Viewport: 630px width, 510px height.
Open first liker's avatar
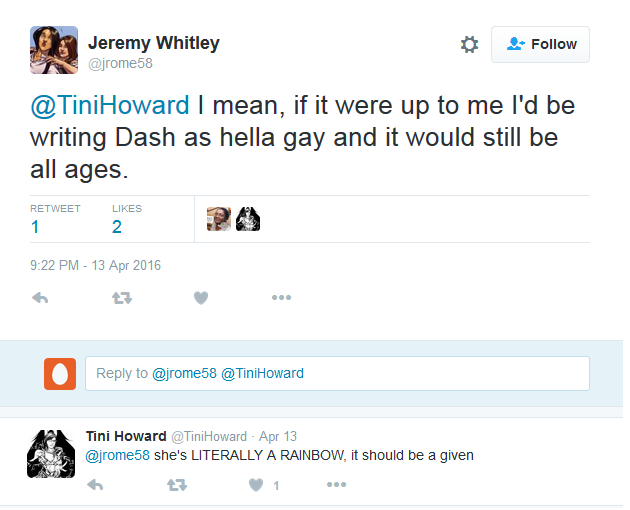click(x=219, y=219)
